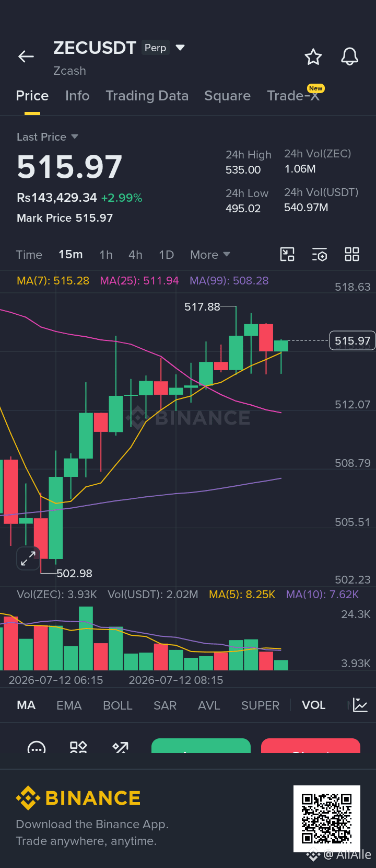This screenshot has height=868, width=376.
Task: Open the grid widgets icon in bottom bar
Action: [x=78, y=748]
